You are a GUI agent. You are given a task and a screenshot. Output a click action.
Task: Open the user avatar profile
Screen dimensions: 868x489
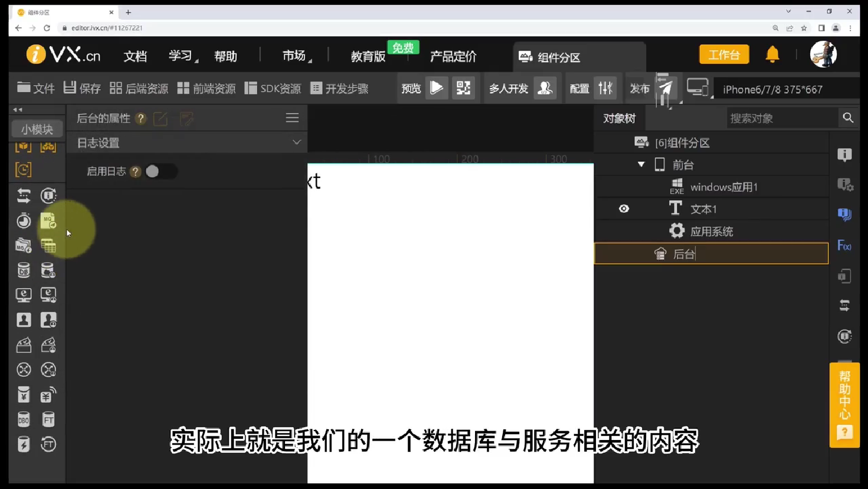pos(823,54)
